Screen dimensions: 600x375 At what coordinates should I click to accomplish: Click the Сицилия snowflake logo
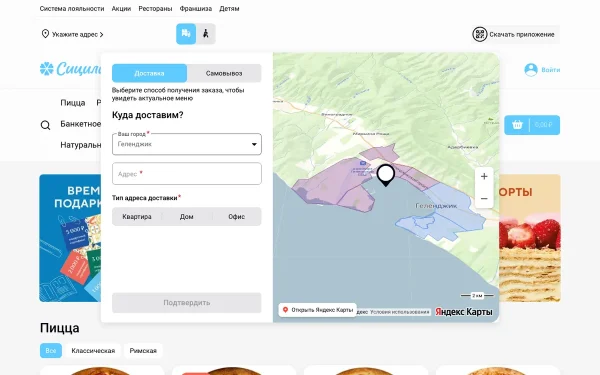47,69
